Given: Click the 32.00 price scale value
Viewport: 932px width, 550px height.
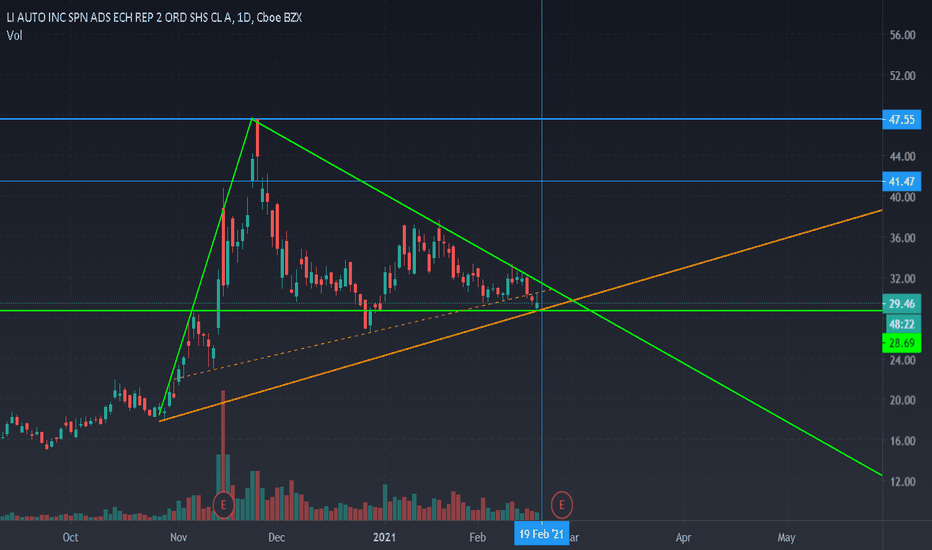Looking at the screenshot, I should click(x=902, y=278).
